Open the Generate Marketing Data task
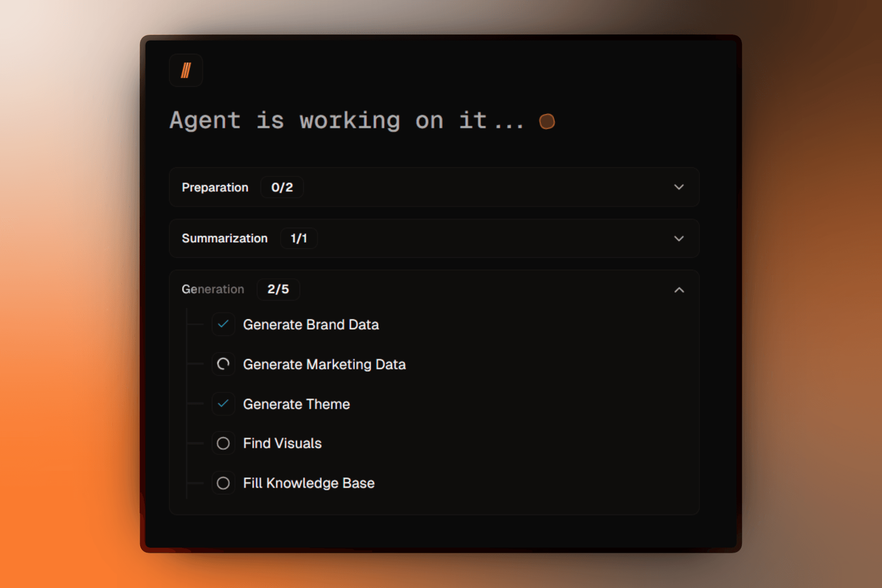Viewport: 882px width, 588px height. (x=325, y=364)
